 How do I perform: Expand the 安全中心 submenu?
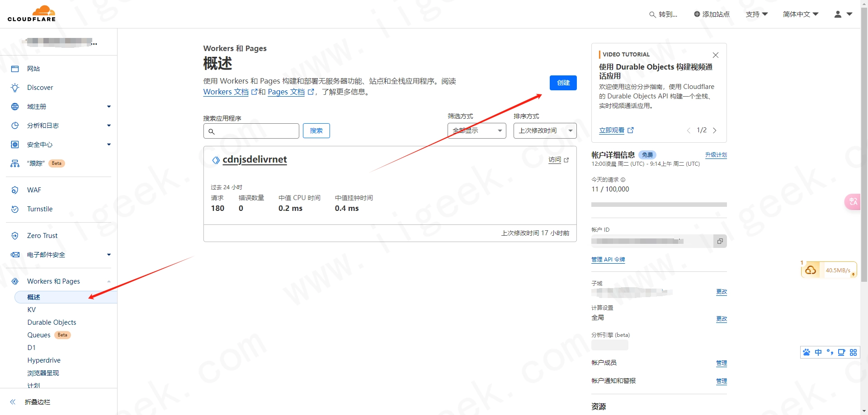(109, 145)
